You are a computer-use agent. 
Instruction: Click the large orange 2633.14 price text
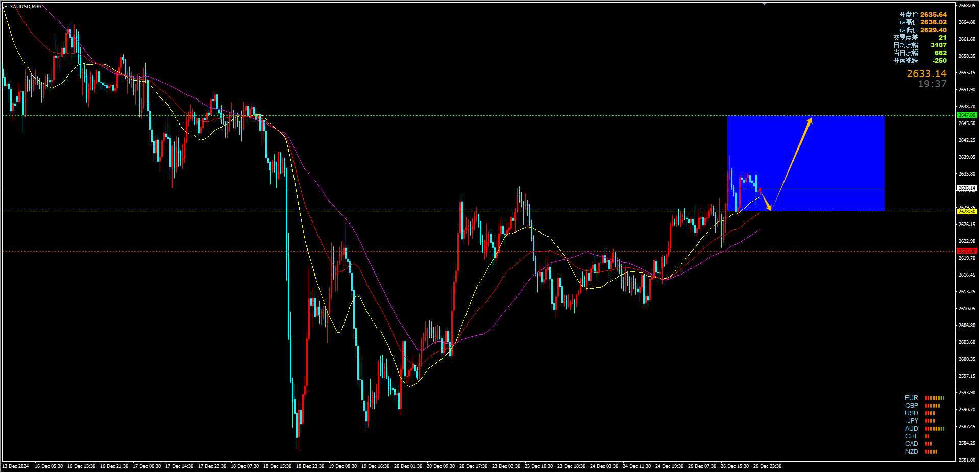coord(926,74)
